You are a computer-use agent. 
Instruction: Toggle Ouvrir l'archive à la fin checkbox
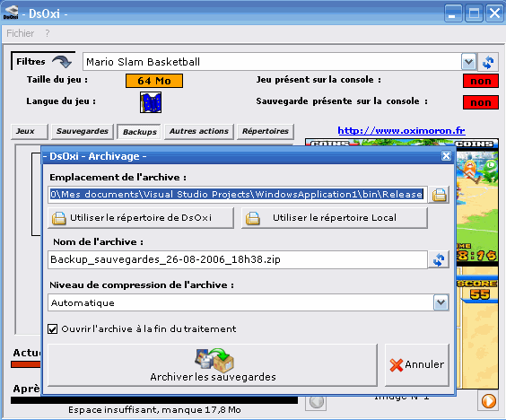coord(53,329)
